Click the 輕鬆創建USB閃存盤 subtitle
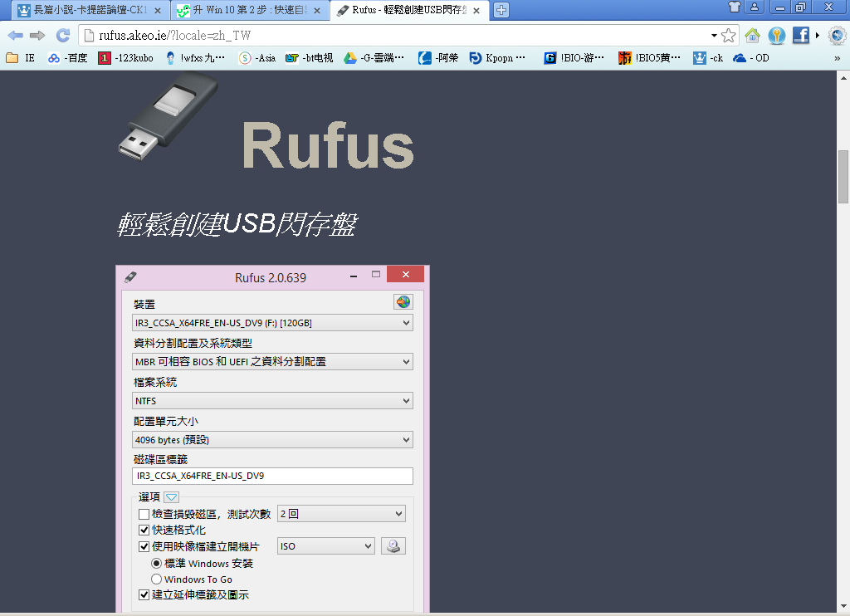The image size is (850, 616). point(237,224)
